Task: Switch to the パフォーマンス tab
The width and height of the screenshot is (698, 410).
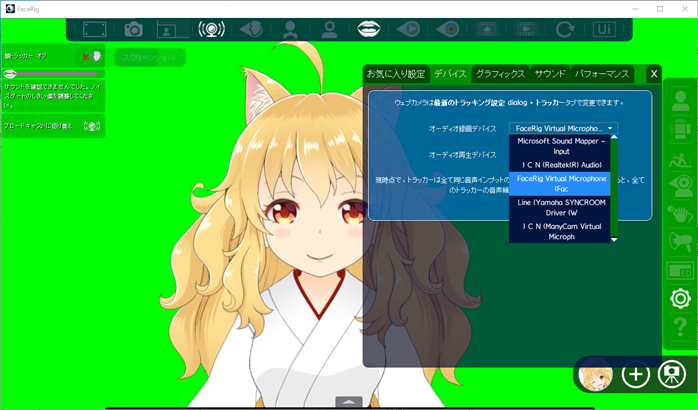Action: 602,74
